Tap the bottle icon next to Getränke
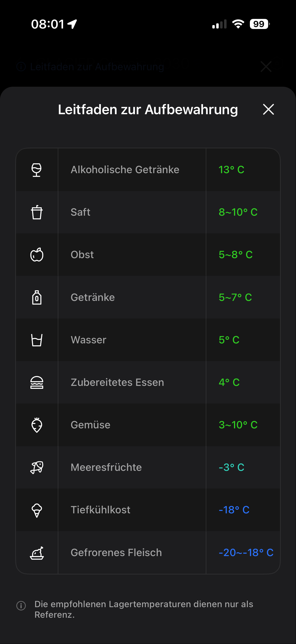This screenshot has height=644, width=296. (37, 297)
